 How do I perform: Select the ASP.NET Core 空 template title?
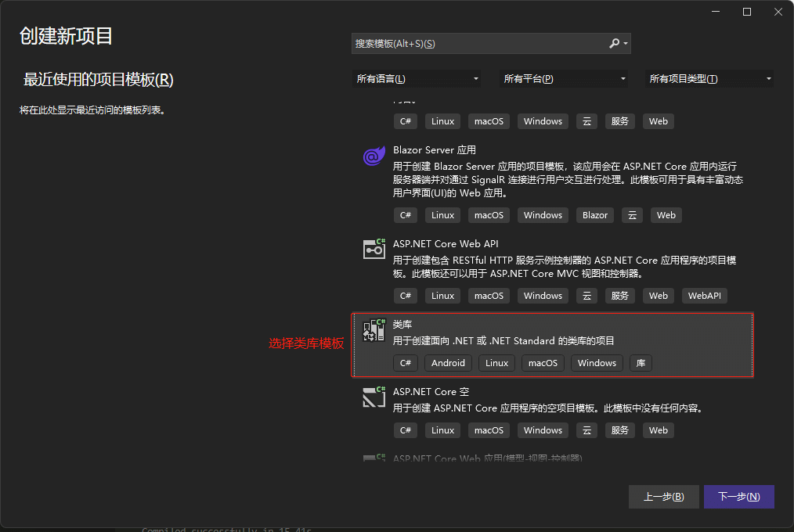[431, 392]
